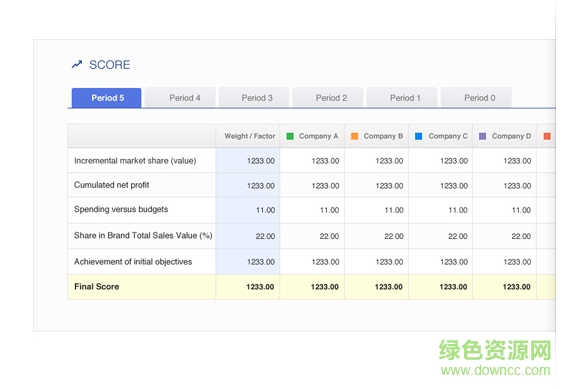Open the Period 3 tab
This screenshot has height=389, width=574.
(254, 98)
